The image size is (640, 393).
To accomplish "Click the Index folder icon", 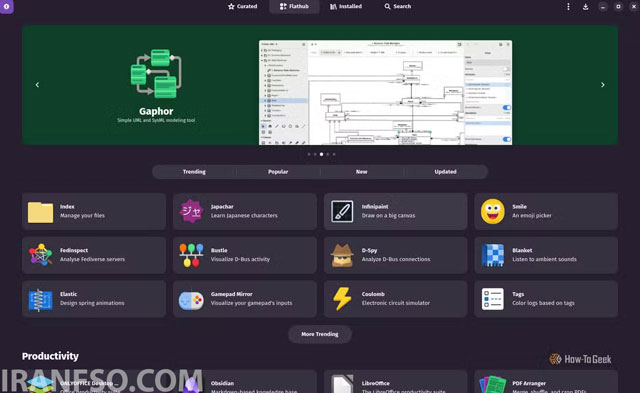I will pyautogui.click(x=40, y=212).
